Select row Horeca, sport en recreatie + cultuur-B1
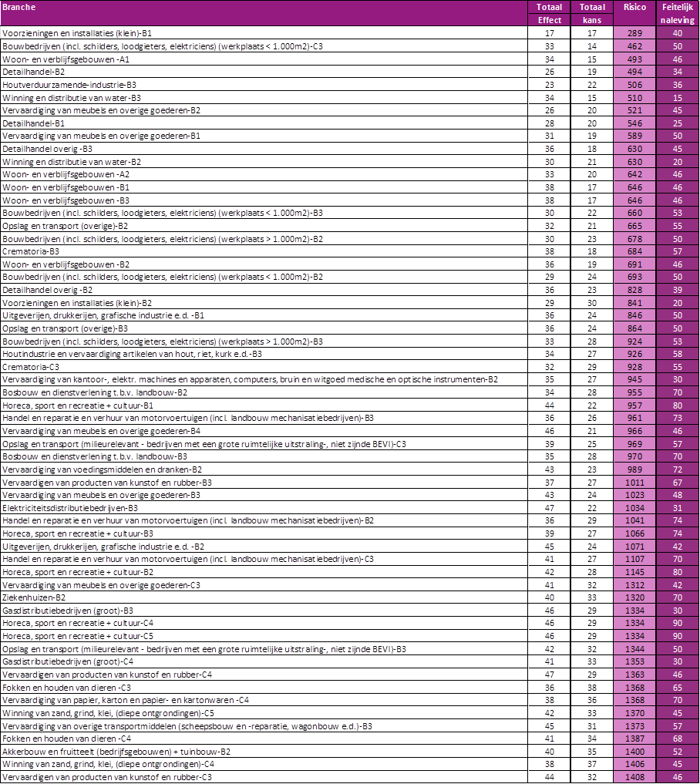 [x=349, y=405]
